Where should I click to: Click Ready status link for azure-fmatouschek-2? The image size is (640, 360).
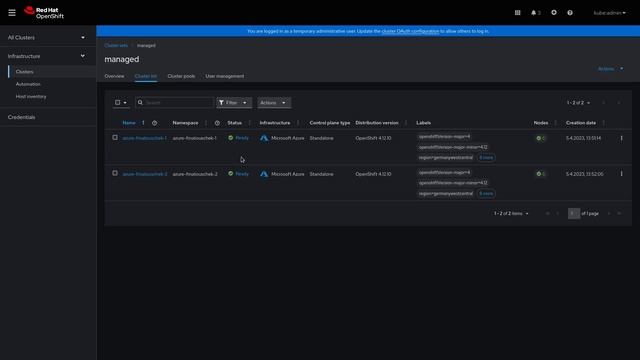(x=242, y=173)
